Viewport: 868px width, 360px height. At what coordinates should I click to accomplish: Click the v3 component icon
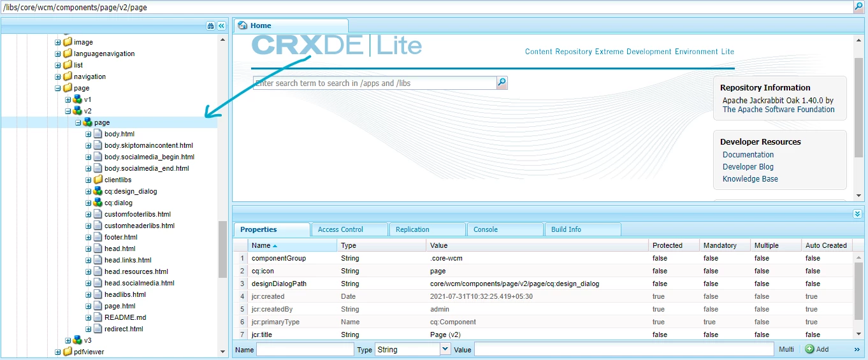pos(78,340)
